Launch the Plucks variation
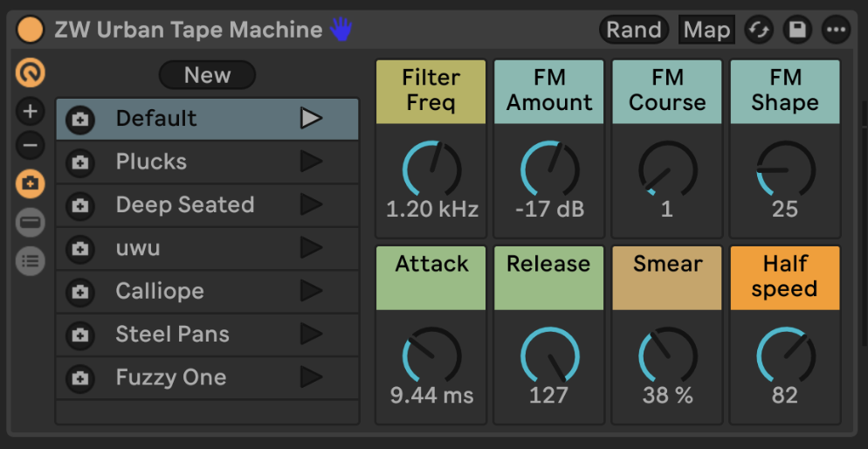 coord(311,162)
